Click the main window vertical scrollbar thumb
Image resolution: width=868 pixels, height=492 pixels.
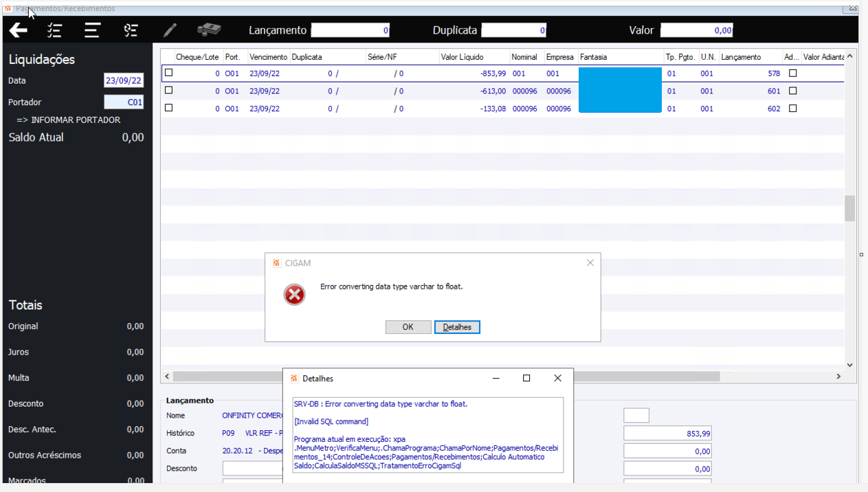click(x=850, y=208)
